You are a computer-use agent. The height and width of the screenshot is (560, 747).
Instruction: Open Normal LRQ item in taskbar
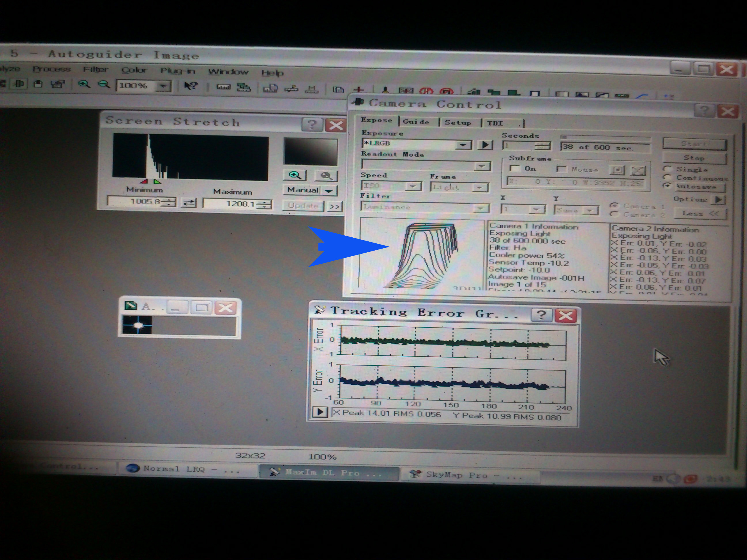tap(187, 469)
